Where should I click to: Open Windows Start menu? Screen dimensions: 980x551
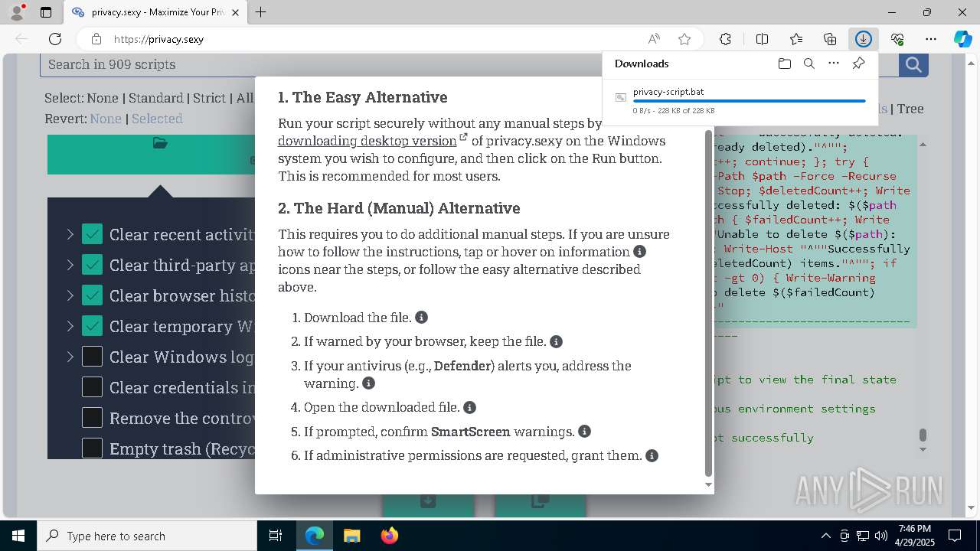(x=18, y=536)
